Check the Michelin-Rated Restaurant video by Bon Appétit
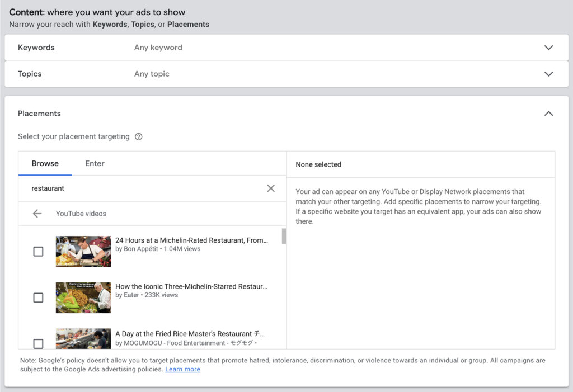The width and height of the screenshot is (573, 392). (x=38, y=251)
